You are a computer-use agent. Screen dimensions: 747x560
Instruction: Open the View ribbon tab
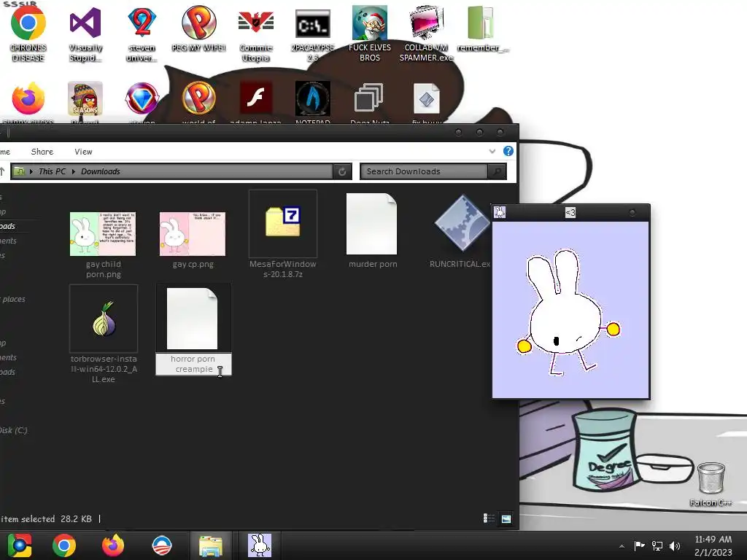tap(83, 152)
